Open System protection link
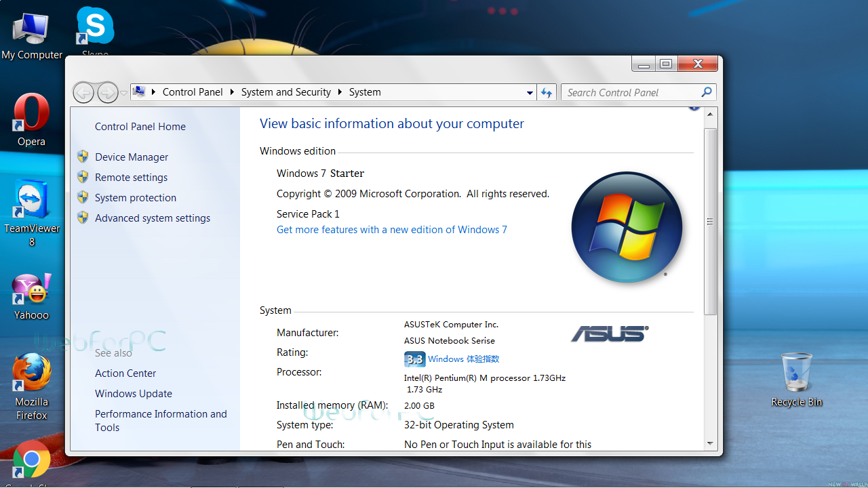Screen dimensions: 868x488 (x=136, y=197)
